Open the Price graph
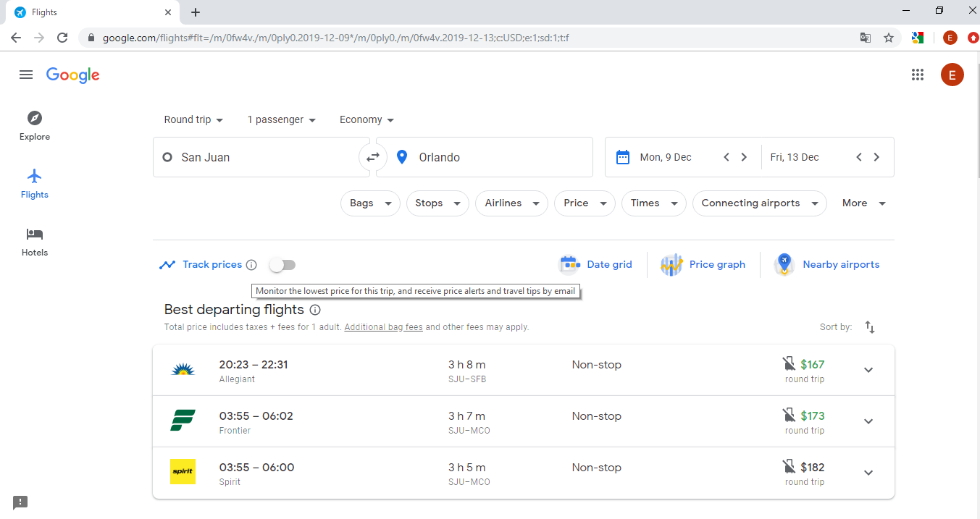 pos(703,265)
